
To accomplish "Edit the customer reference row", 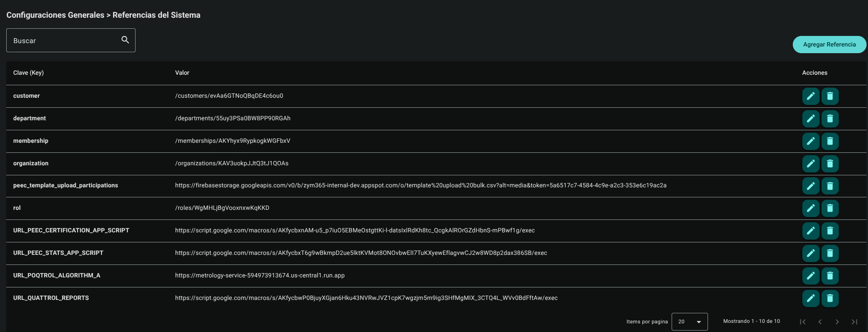I will point(811,96).
